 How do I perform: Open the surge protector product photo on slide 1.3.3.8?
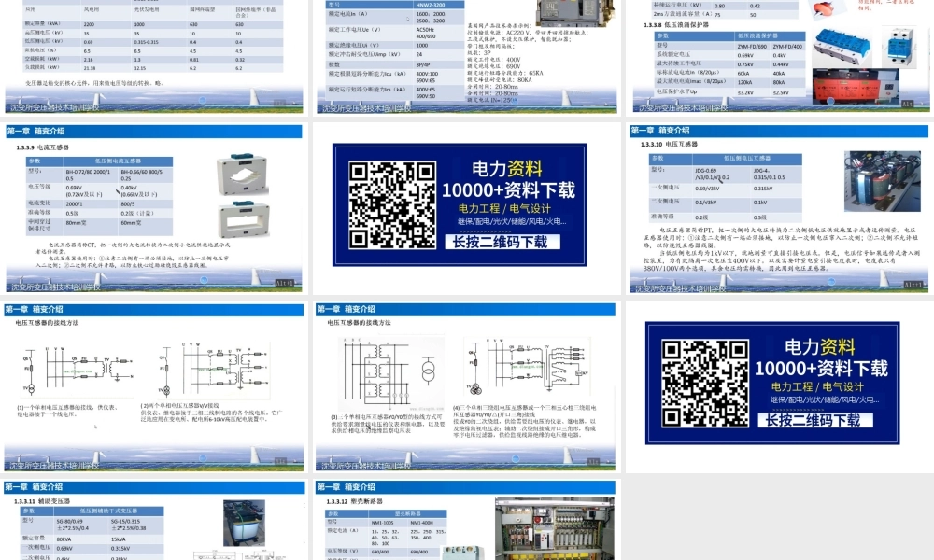pyautogui.click(x=841, y=47)
